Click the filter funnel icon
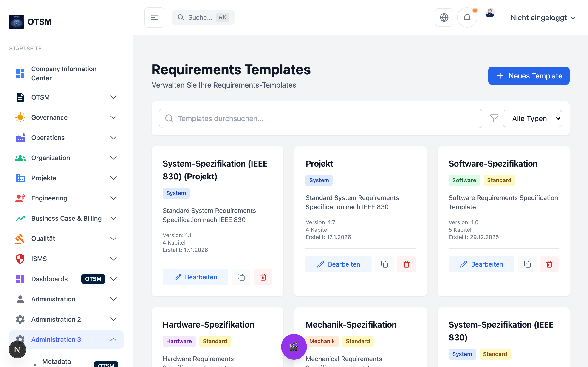The height and width of the screenshot is (367, 588). tap(494, 118)
